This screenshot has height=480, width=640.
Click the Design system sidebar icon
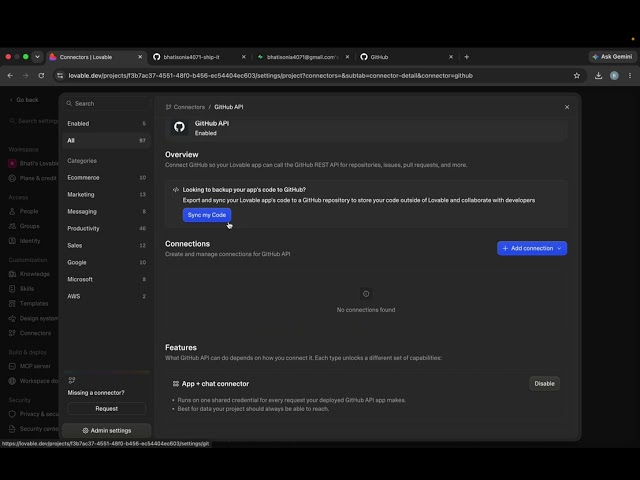(x=12, y=318)
